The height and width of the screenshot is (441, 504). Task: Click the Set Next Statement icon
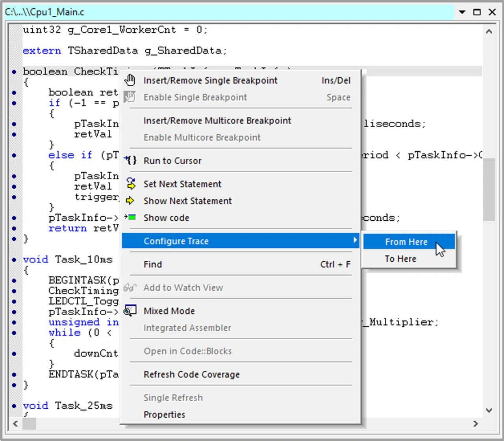[131, 184]
